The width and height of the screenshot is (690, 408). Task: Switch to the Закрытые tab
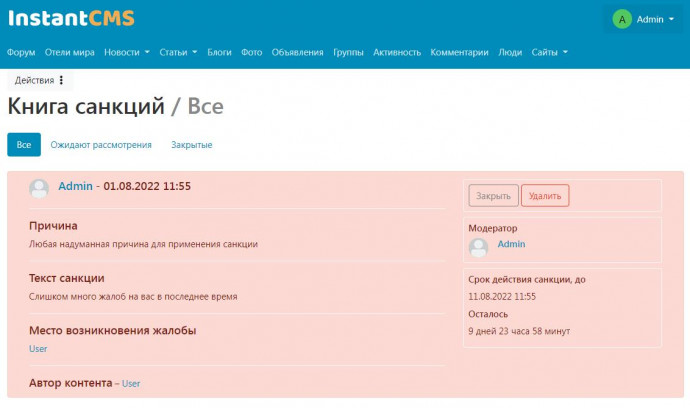tap(191, 145)
